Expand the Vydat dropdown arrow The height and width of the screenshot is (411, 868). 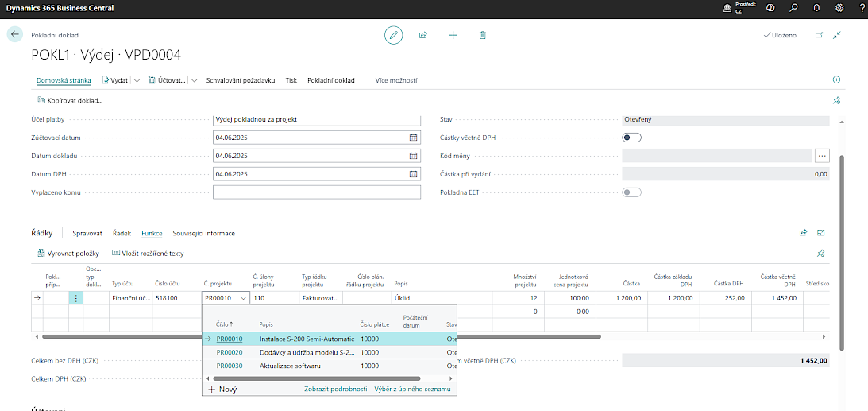(137, 80)
